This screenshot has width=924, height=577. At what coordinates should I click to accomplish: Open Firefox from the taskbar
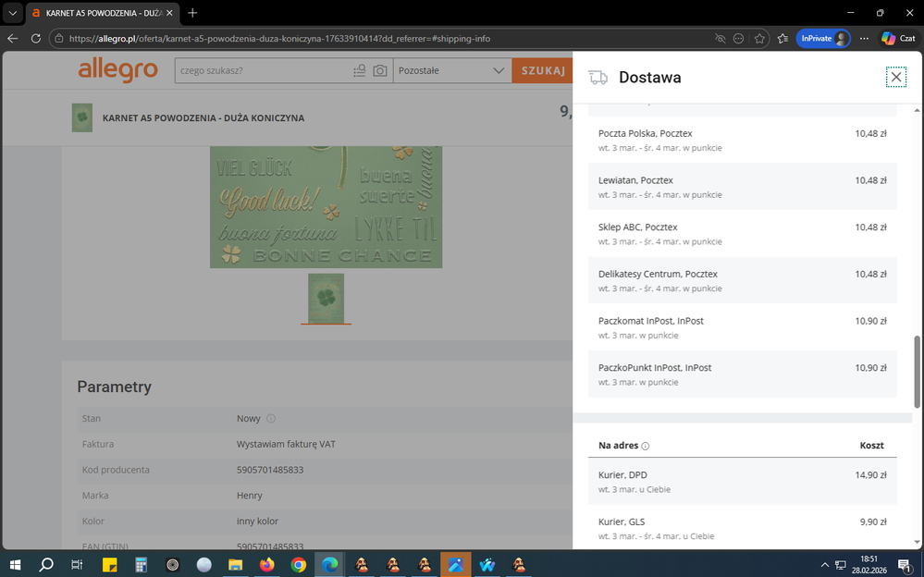click(267, 564)
